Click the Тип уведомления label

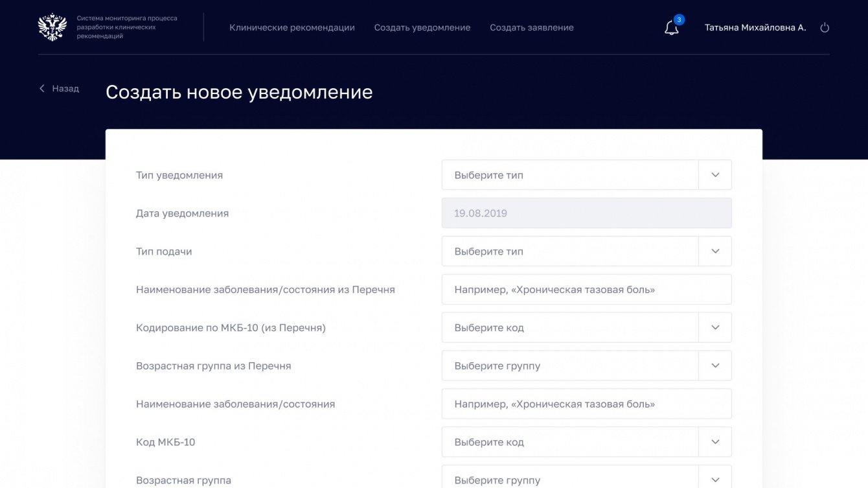pos(179,175)
